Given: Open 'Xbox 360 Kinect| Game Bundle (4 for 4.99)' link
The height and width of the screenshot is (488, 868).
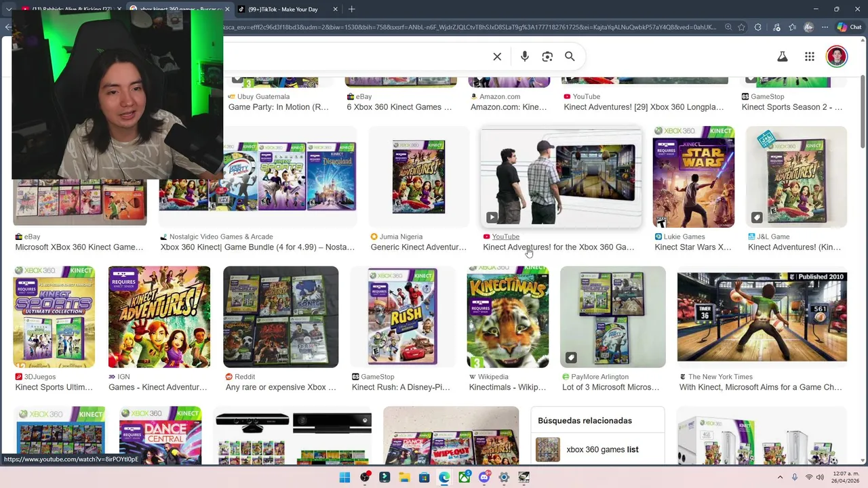Looking at the screenshot, I should coord(258,247).
